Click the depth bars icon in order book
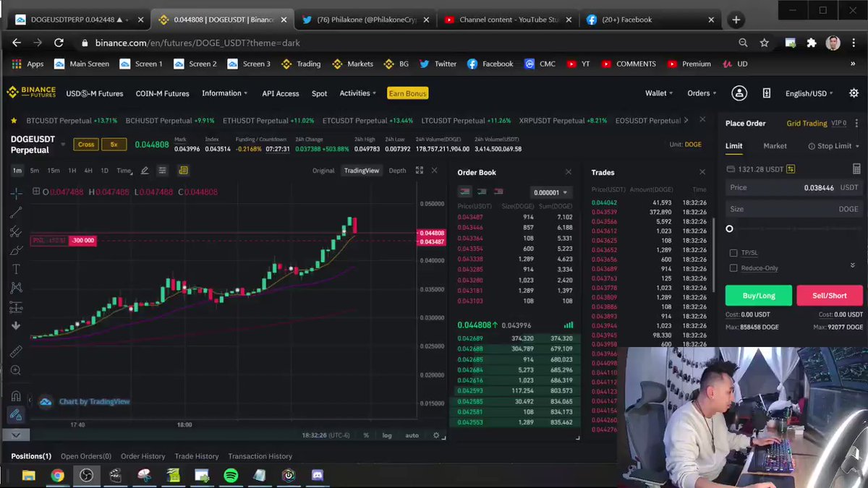This screenshot has width=868, height=488. click(569, 325)
